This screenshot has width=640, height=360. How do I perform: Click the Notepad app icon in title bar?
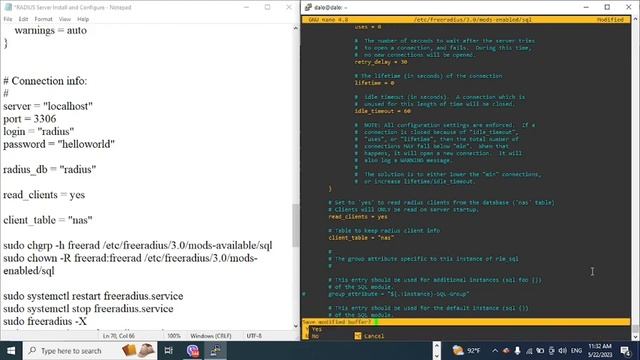coord(8,7)
